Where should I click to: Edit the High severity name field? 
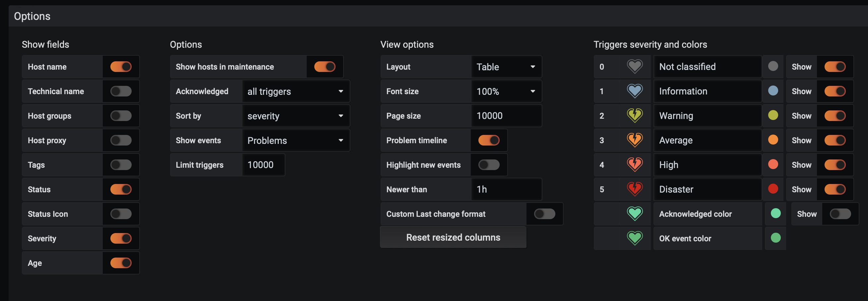click(708, 165)
